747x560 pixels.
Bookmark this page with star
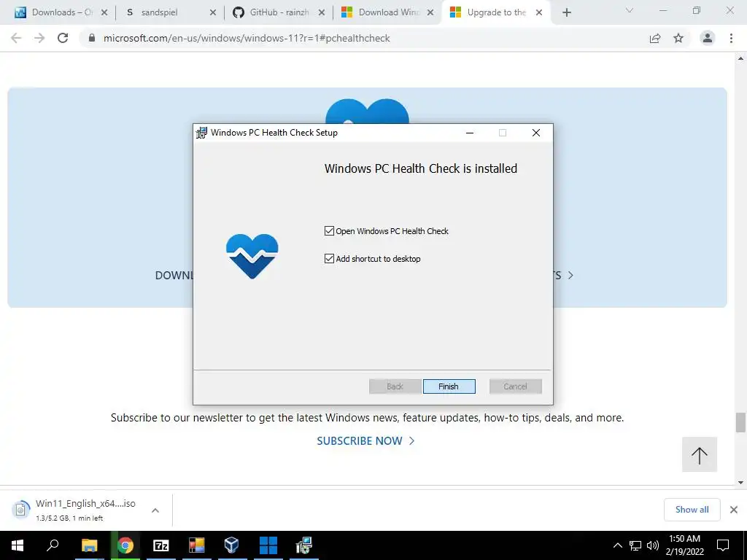(678, 38)
